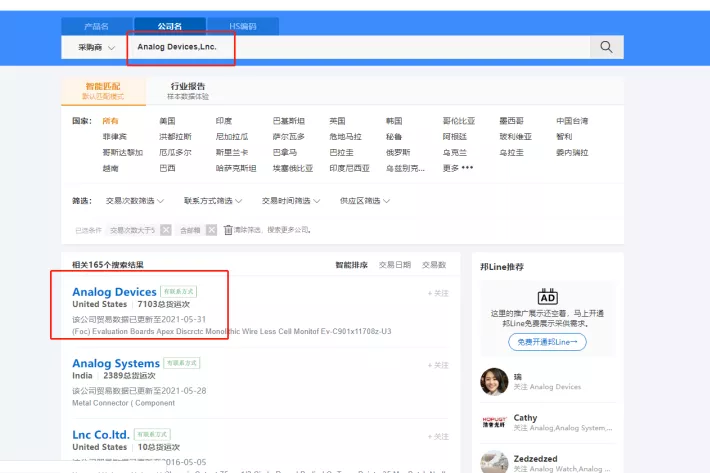
Task: Follow Analog Devices with +关注
Action: pyautogui.click(x=438, y=293)
